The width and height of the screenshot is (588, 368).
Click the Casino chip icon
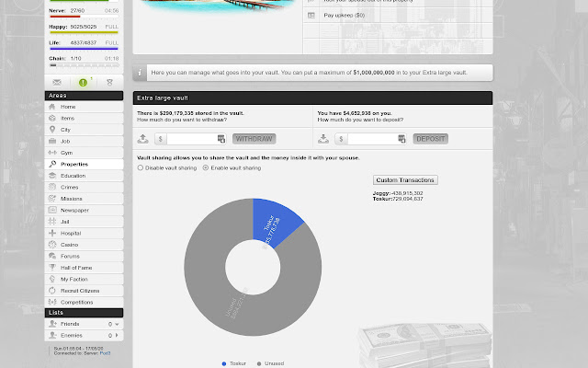point(52,245)
